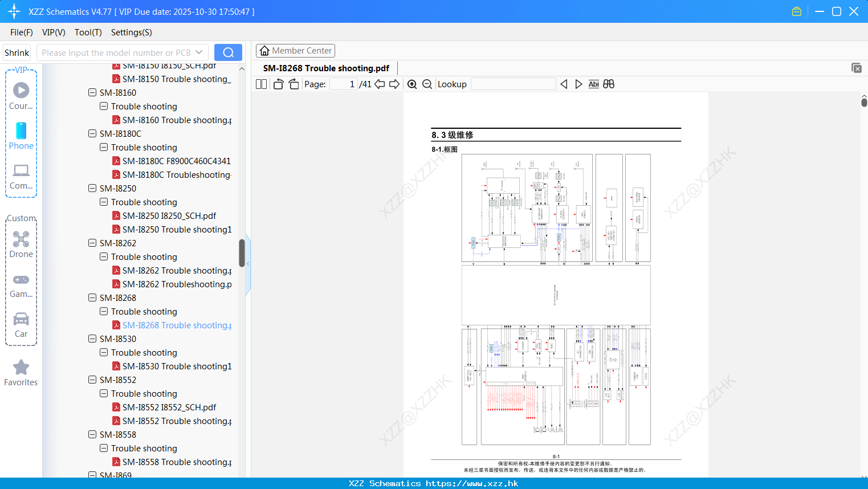
Task: Collapse the SM-I8262 tree node
Action: [x=92, y=243]
